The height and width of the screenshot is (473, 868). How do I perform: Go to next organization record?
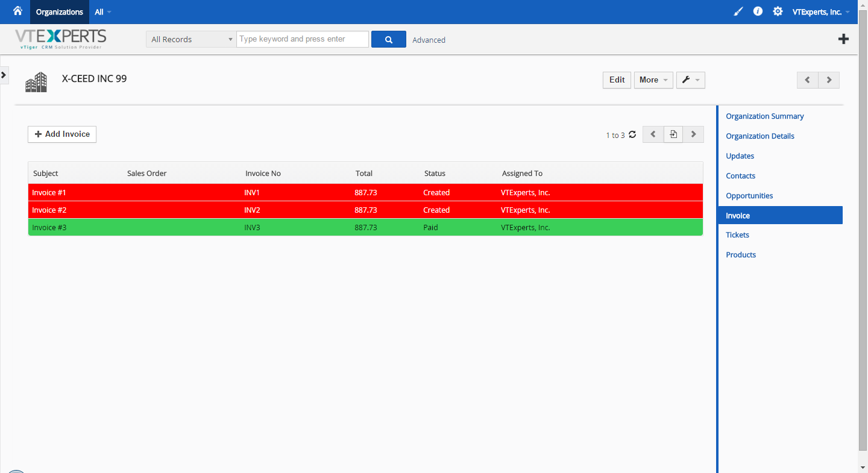tap(829, 80)
